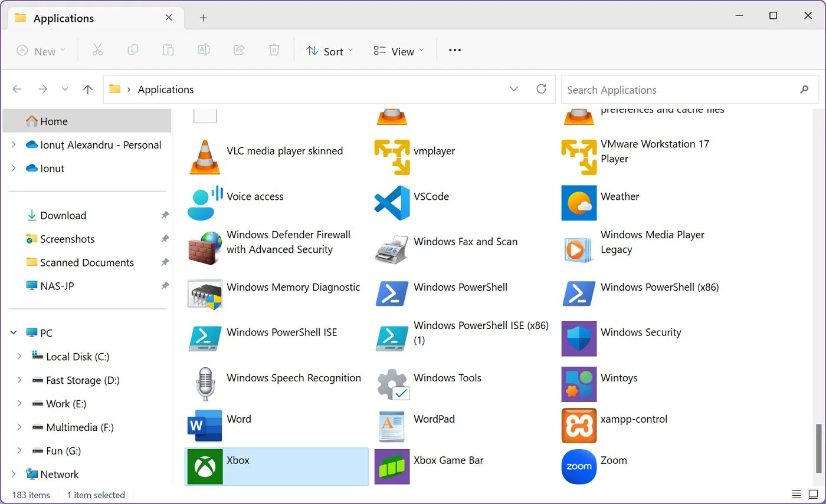The height and width of the screenshot is (504, 826).
Task: Go back with the Back arrow
Action: tap(17, 90)
